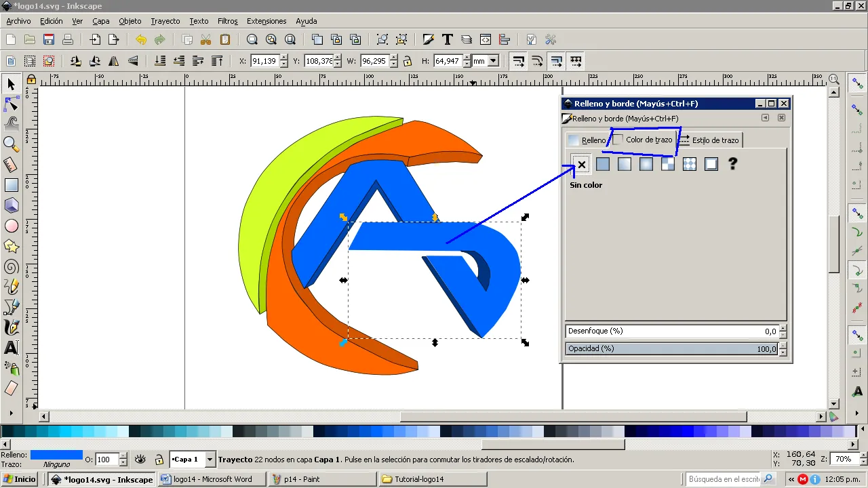Set stroke to Sin color (X)
Image resolution: width=868 pixels, height=488 pixels.
point(581,164)
